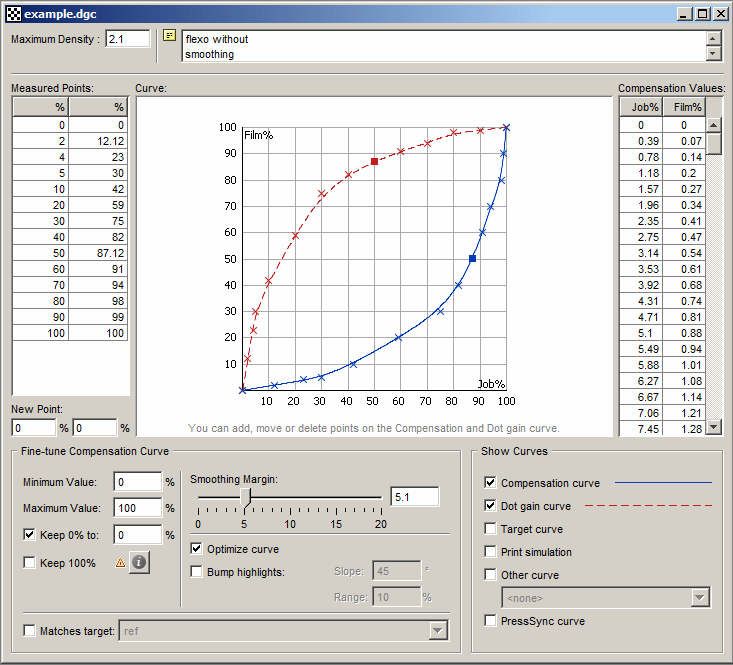Image resolution: width=733 pixels, height=665 pixels.
Task: Click the Minimum Value input field
Action: pyautogui.click(x=137, y=482)
